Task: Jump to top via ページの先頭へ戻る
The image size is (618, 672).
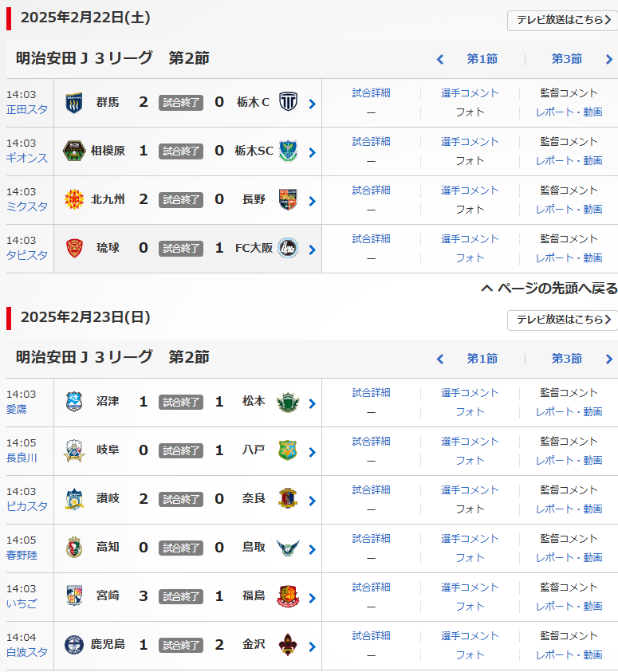Action: [x=549, y=289]
